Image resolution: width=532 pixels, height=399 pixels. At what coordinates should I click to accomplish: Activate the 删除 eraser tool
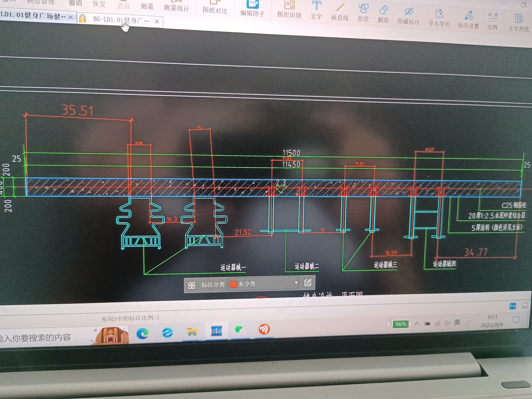click(x=383, y=14)
